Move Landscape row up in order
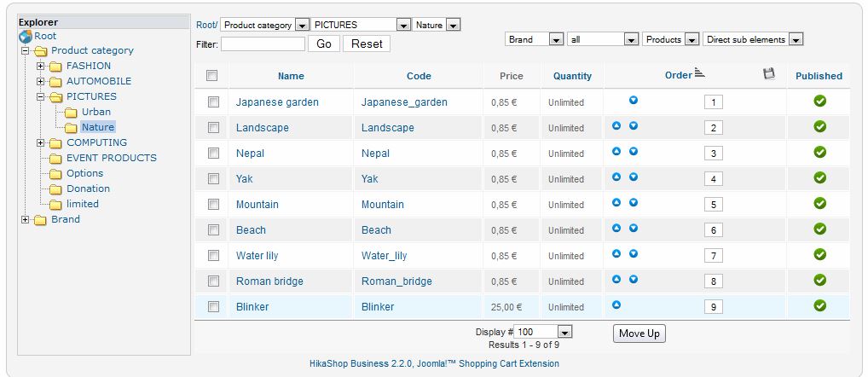Image resolution: width=868 pixels, height=377 pixels. (x=616, y=125)
